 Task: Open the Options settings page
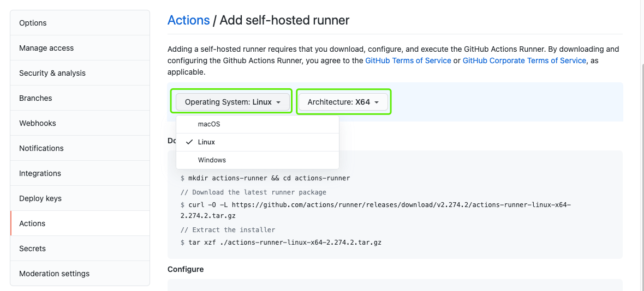coord(80,23)
